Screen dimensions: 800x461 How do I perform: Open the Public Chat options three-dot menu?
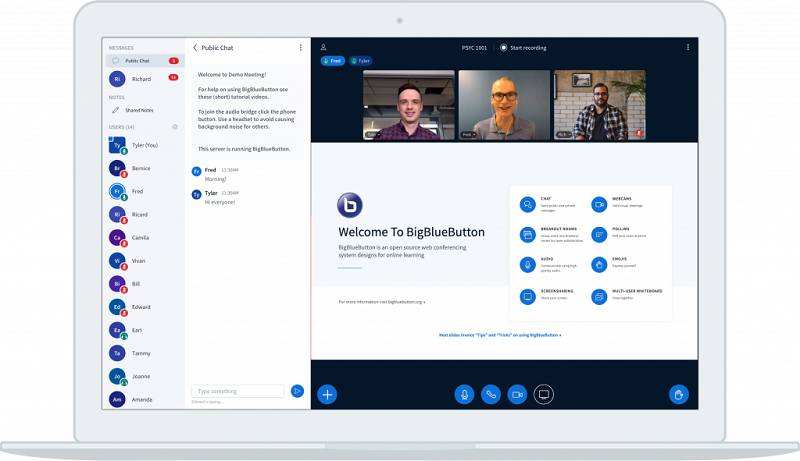pyautogui.click(x=301, y=47)
